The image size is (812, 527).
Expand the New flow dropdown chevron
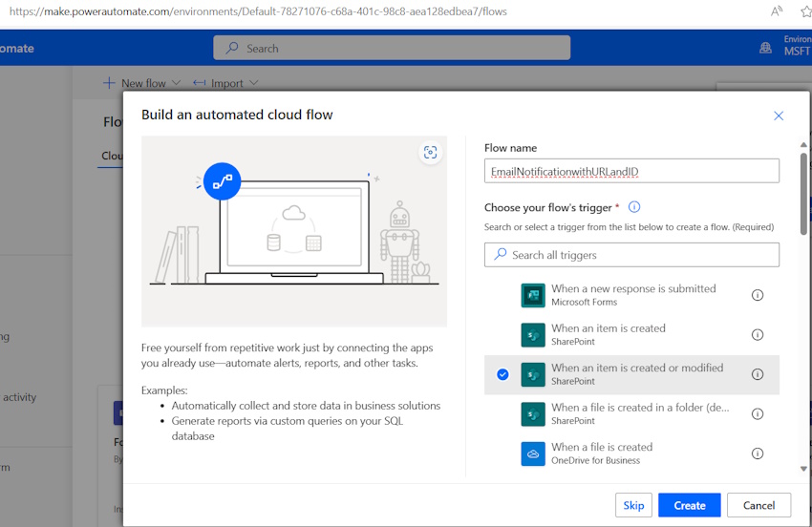[176, 83]
